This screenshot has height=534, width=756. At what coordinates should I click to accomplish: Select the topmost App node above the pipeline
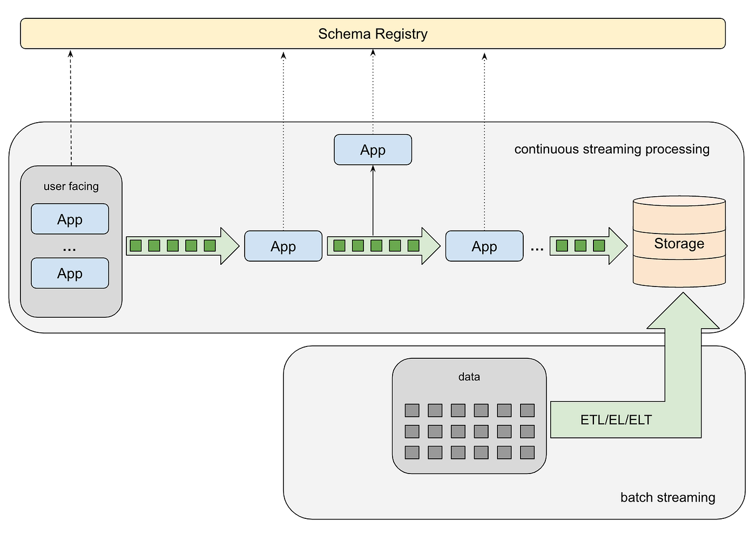tap(373, 150)
